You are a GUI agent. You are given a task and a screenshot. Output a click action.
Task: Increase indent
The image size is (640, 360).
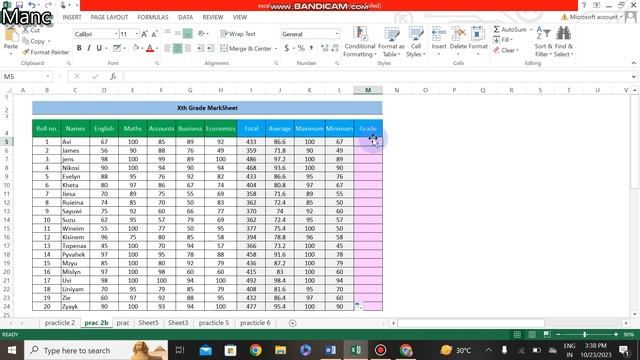[211, 48]
